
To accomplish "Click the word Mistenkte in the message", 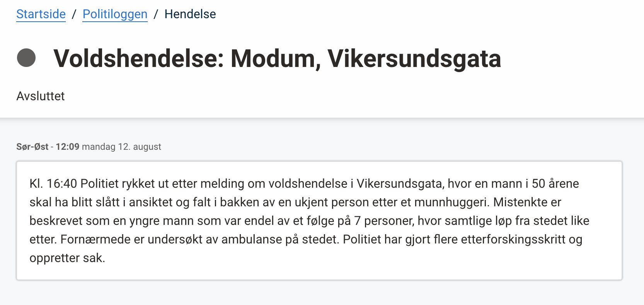I will (x=521, y=202).
